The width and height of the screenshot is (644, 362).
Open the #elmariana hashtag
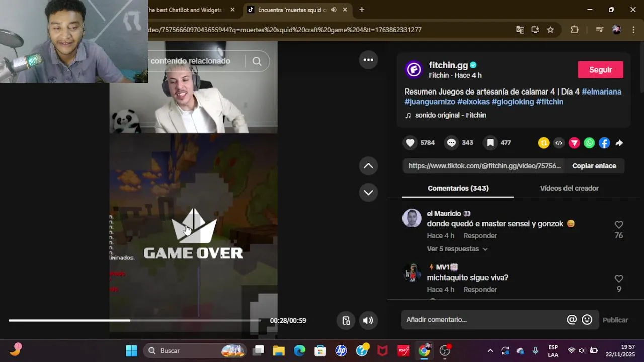coord(601,92)
